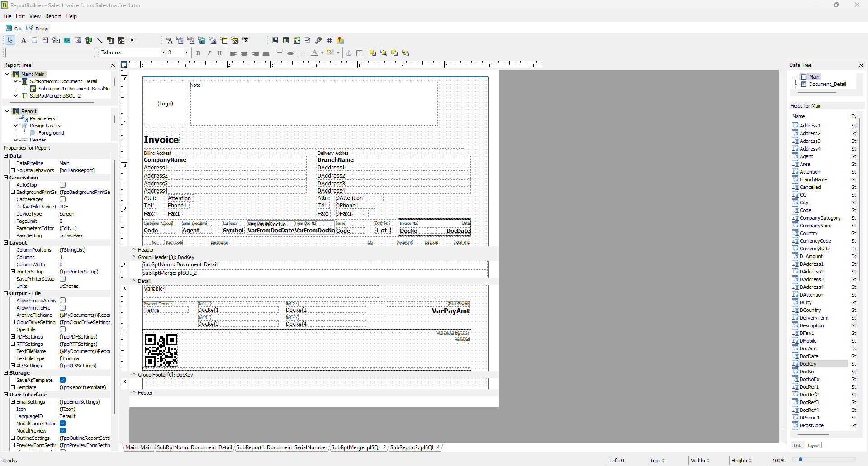
Task: Switch to Layout tab in Data Tree
Action: [814, 446]
